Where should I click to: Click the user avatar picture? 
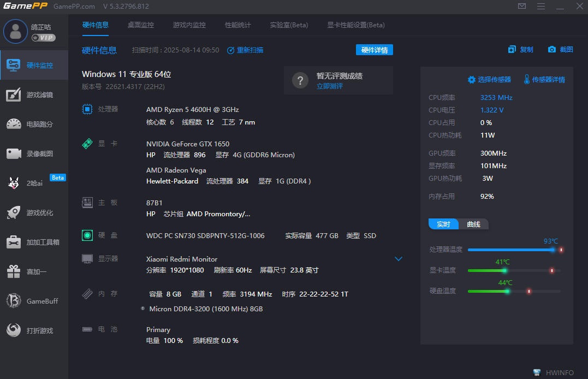[x=15, y=32]
